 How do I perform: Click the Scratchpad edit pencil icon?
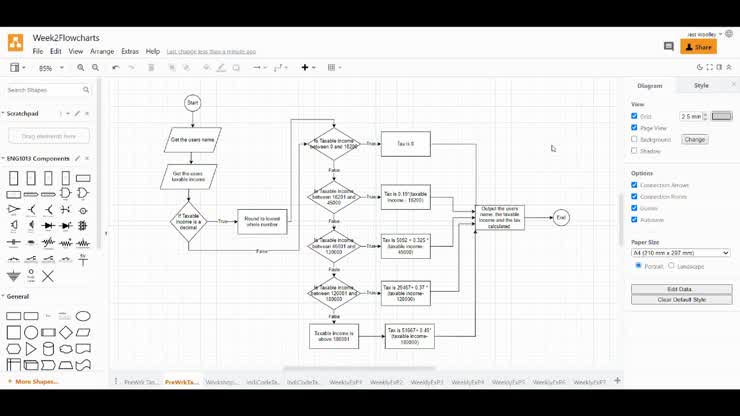(77, 113)
